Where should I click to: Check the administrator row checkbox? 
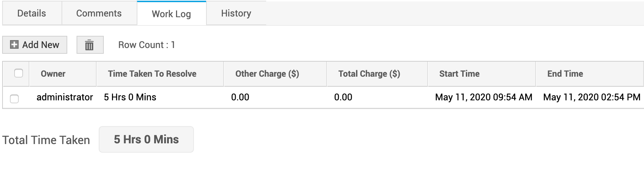click(14, 99)
